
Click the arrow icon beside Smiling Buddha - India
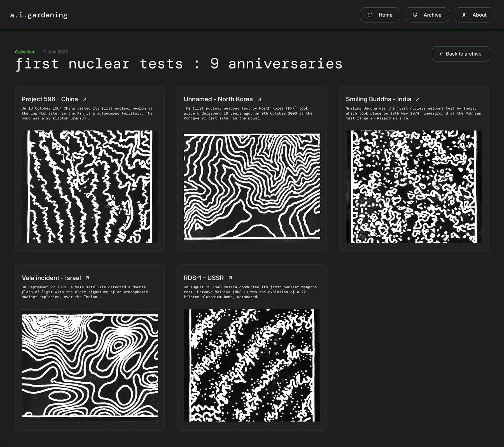pos(417,99)
